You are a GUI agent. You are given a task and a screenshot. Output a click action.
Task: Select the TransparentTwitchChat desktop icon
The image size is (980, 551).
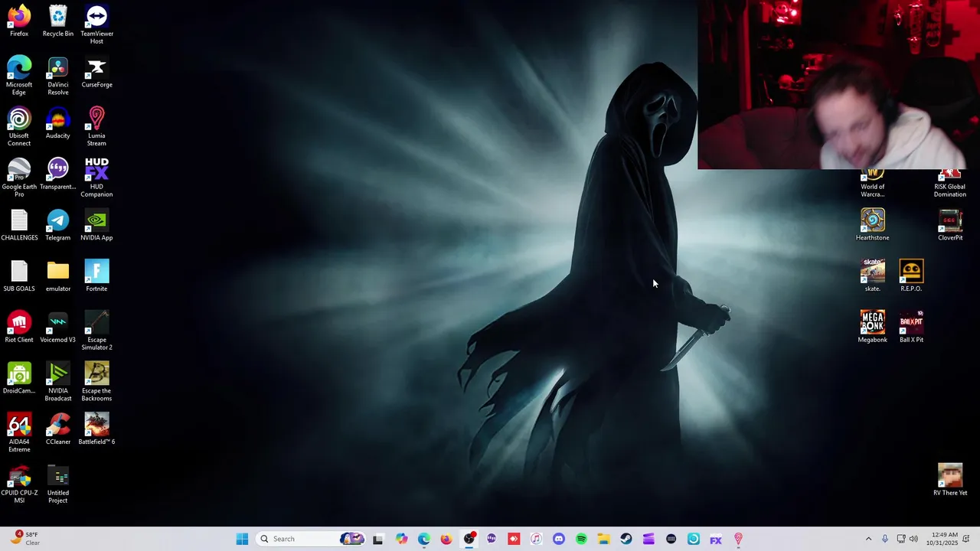tap(58, 174)
